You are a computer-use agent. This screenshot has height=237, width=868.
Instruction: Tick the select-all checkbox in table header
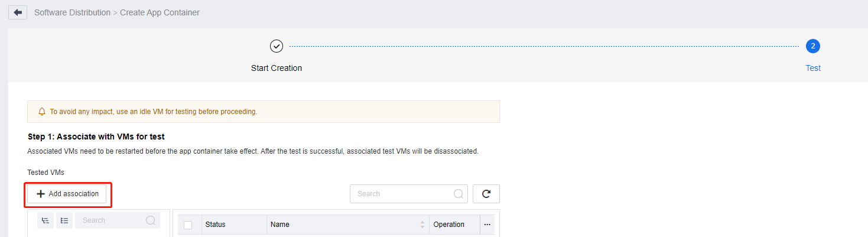(x=188, y=225)
